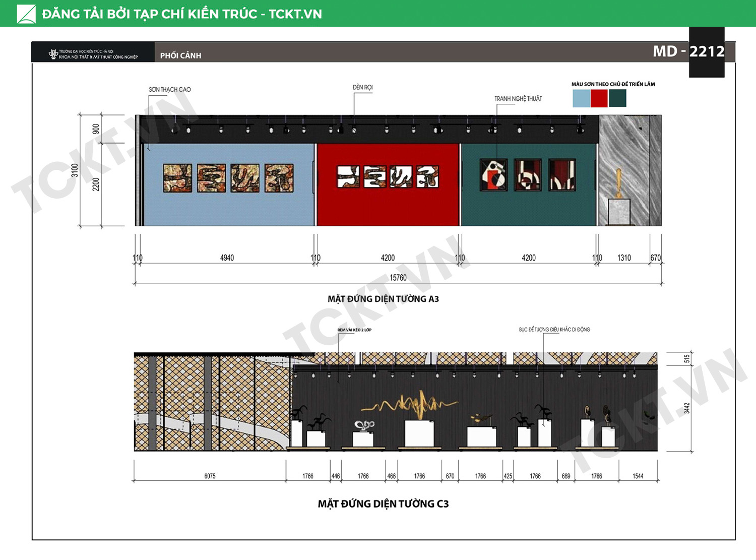The width and height of the screenshot is (756, 560).
Task: Select the leftmost painting on red wall
Action: click(x=349, y=177)
